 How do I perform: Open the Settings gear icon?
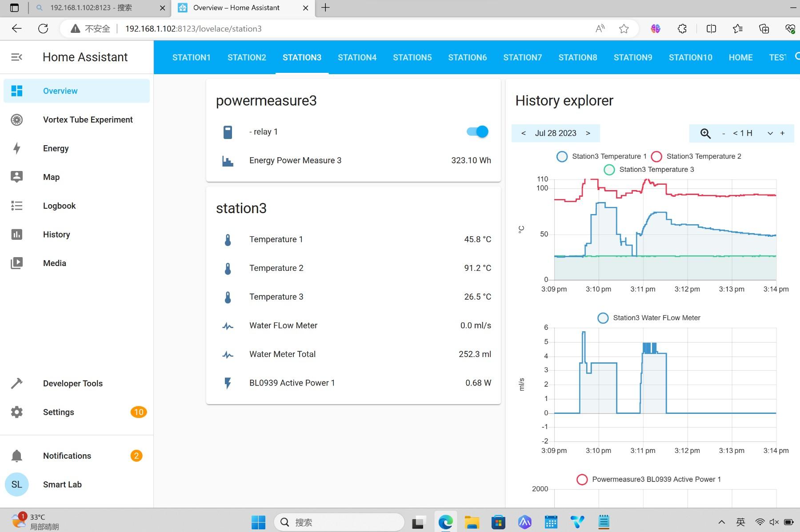17,412
